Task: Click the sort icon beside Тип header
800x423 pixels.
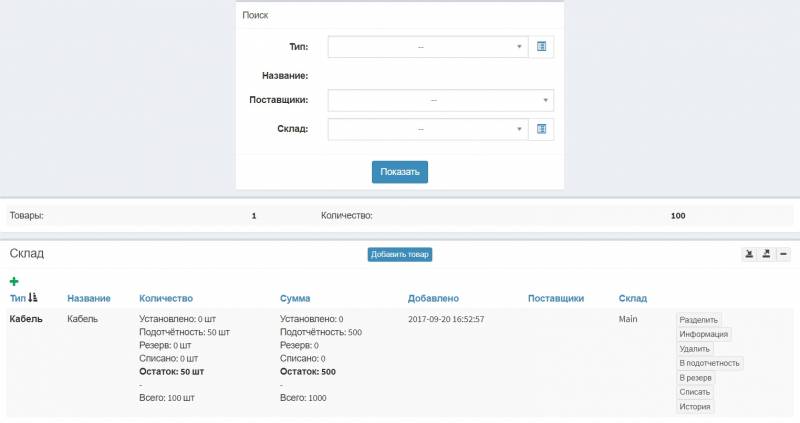Action: click(33, 297)
